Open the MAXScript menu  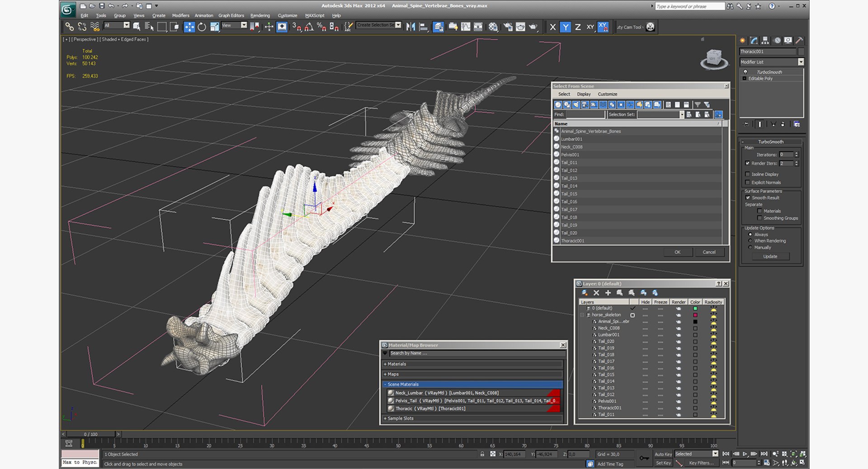315,15
